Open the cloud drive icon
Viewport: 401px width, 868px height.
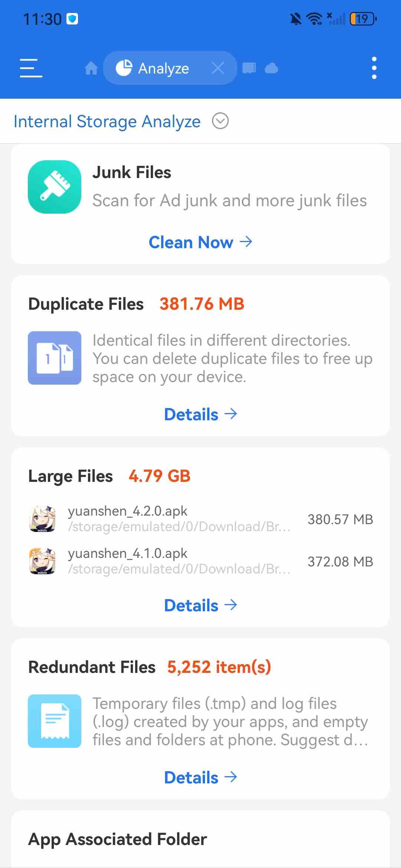point(271,68)
